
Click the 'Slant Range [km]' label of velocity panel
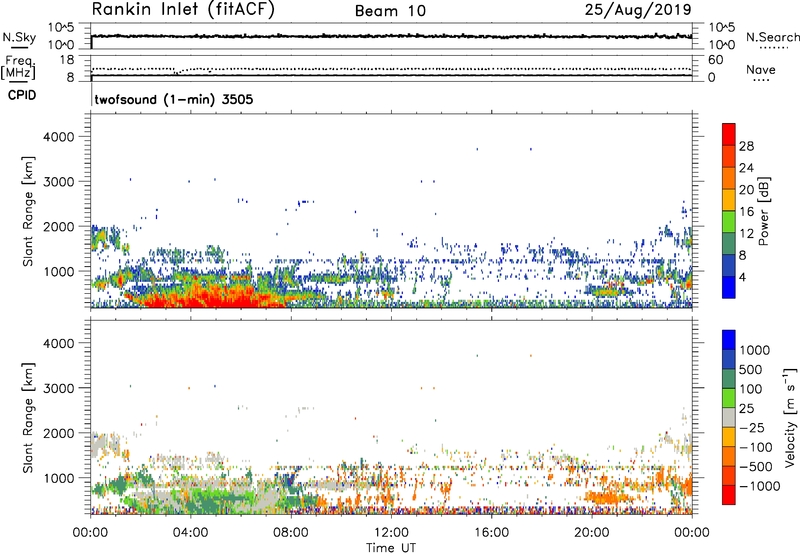28,418
